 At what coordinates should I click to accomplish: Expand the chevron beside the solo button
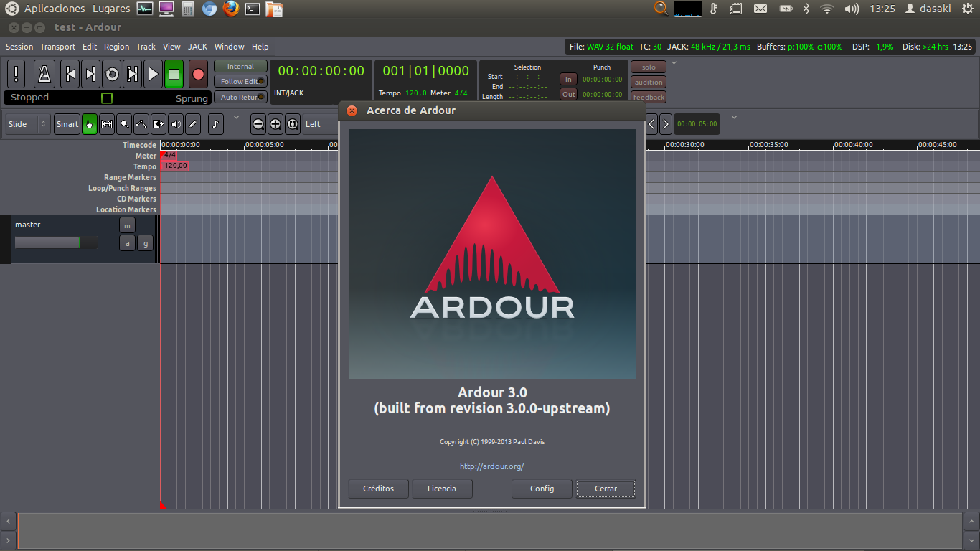point(674,63)
